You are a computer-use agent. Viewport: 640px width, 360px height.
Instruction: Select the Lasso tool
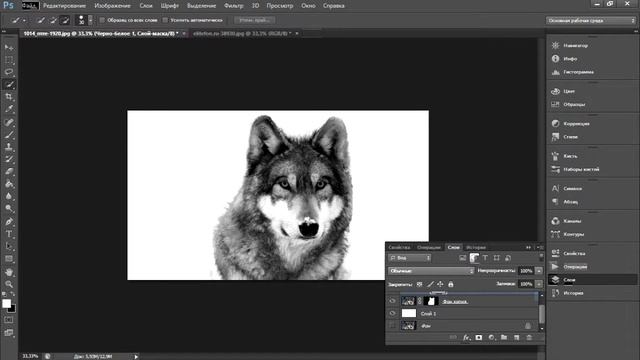click(x=9, y=72)
